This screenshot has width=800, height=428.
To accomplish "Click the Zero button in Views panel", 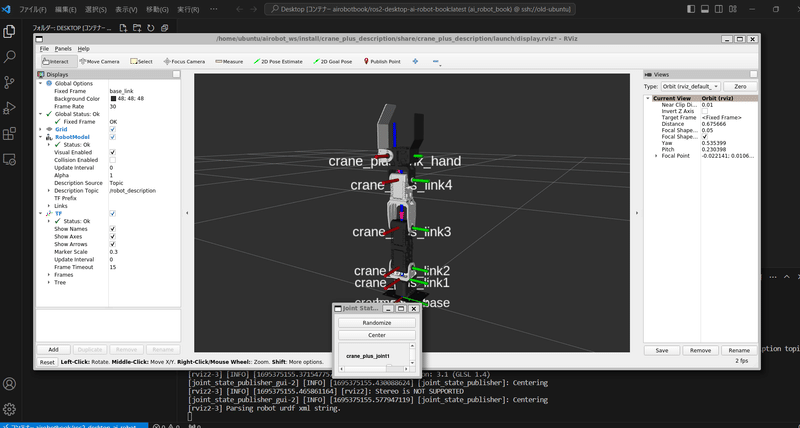I will (740, 87).
